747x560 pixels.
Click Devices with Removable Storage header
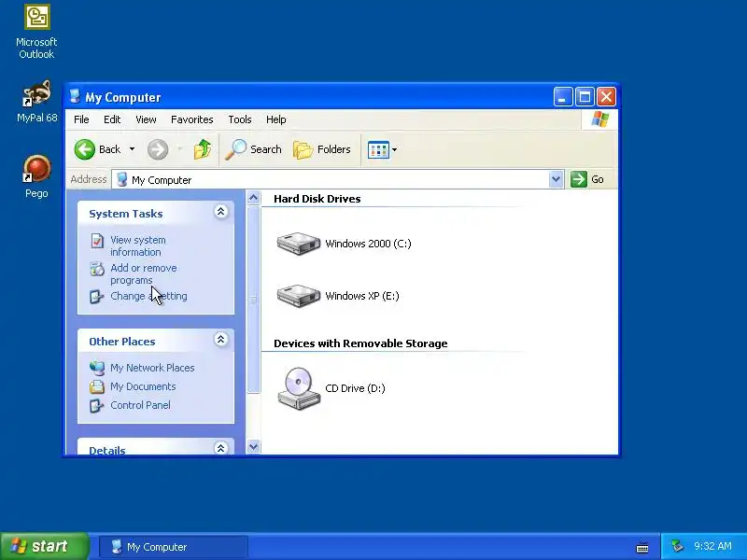click(360, 343)
